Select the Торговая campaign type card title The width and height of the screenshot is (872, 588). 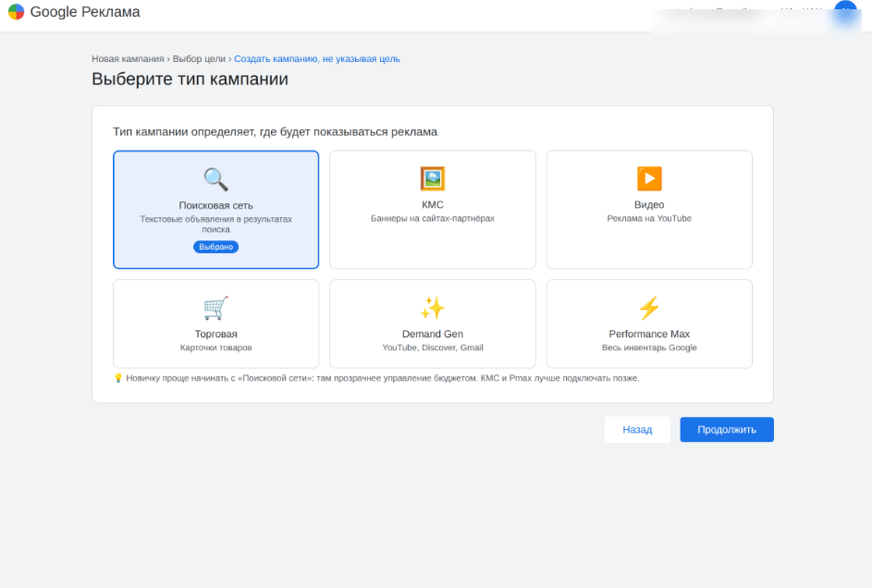(215, 334)
